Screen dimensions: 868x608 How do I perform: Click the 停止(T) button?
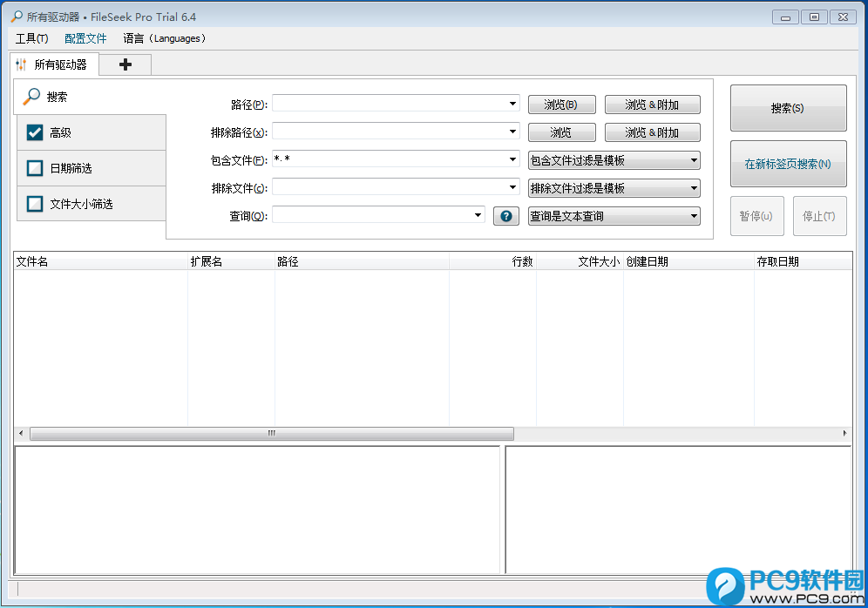point(819,216)
